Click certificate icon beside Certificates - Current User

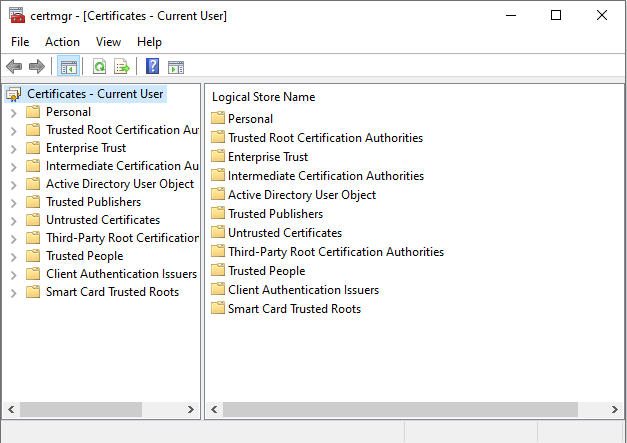pyautogui.click(x=14, y=94)
